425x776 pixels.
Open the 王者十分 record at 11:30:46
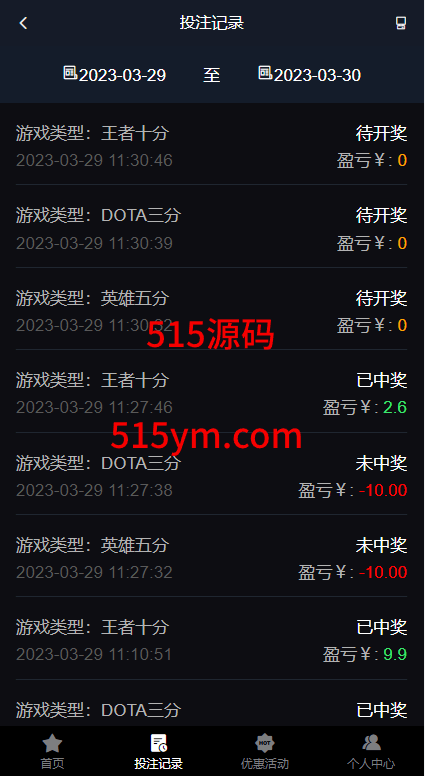click(211, 145)
